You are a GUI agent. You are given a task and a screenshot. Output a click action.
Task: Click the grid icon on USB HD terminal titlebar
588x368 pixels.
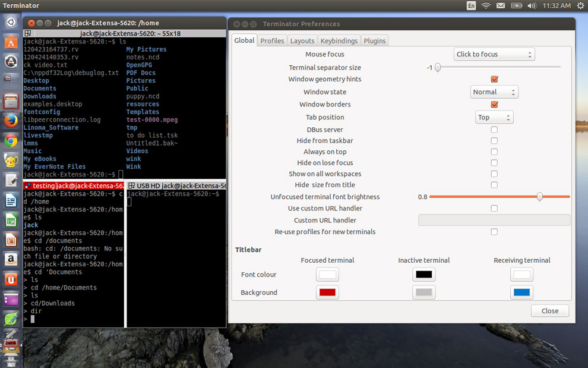click(x=132, y=185)
